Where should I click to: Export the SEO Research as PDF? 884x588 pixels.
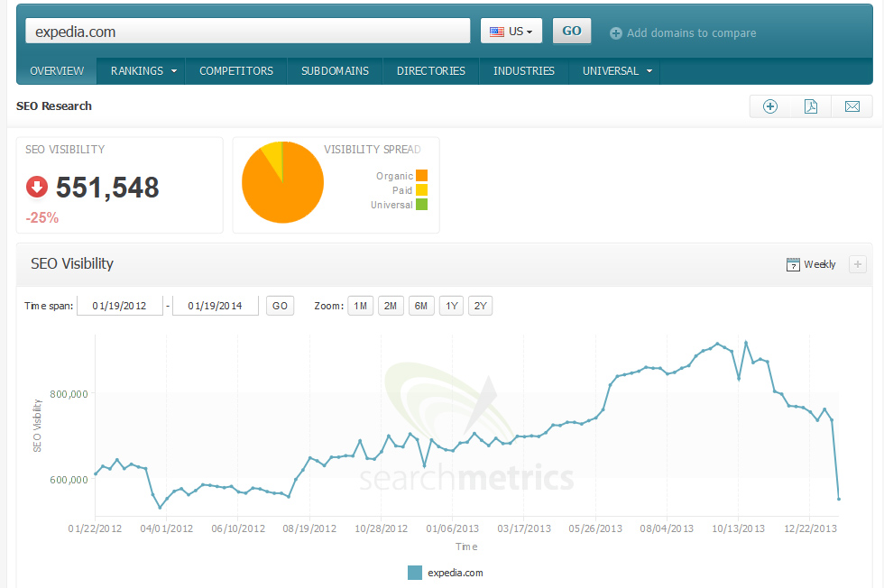point(811,106)
